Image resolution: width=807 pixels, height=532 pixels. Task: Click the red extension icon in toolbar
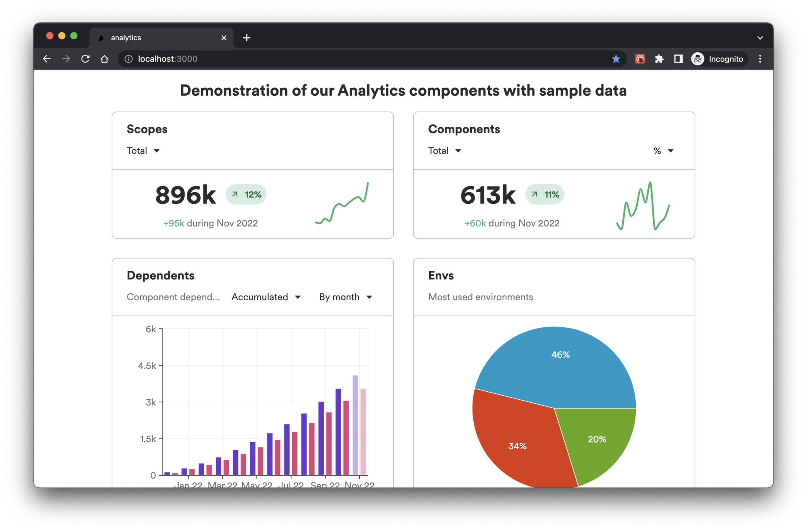coord(640,59)
